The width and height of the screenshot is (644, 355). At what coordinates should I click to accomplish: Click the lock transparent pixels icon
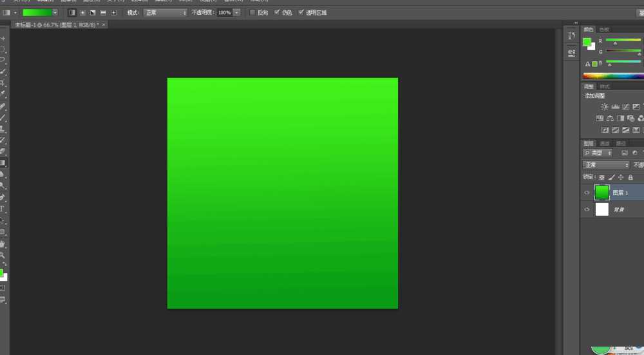[x=601, y=177]
